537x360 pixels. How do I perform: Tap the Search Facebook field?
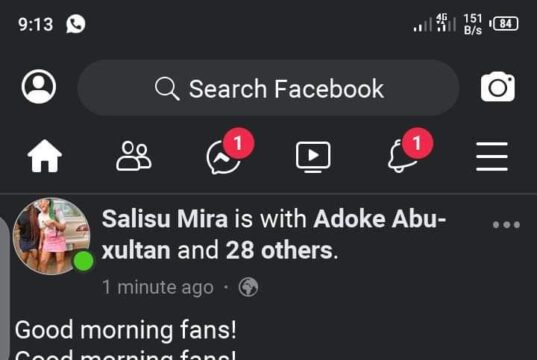pos(268,88)
